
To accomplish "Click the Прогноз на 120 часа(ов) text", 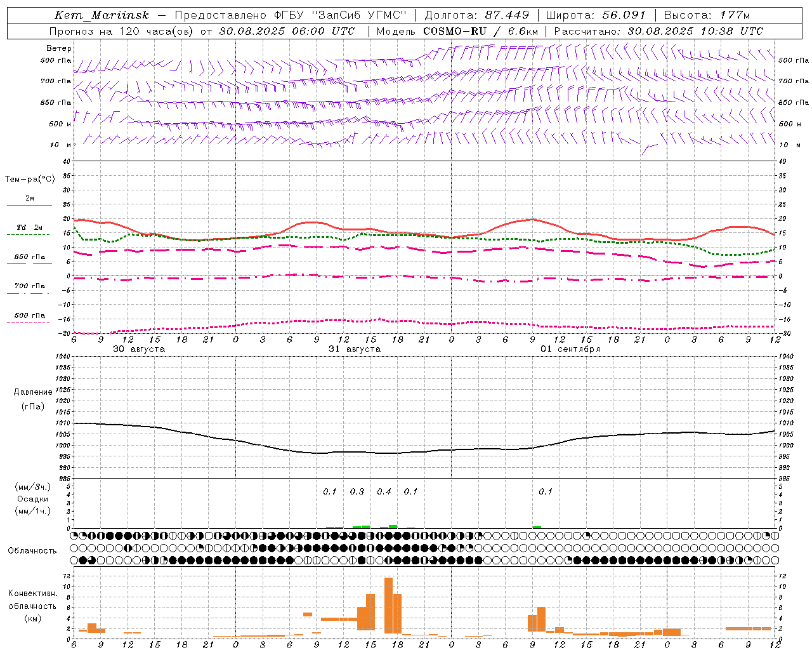I will (122, 31).
